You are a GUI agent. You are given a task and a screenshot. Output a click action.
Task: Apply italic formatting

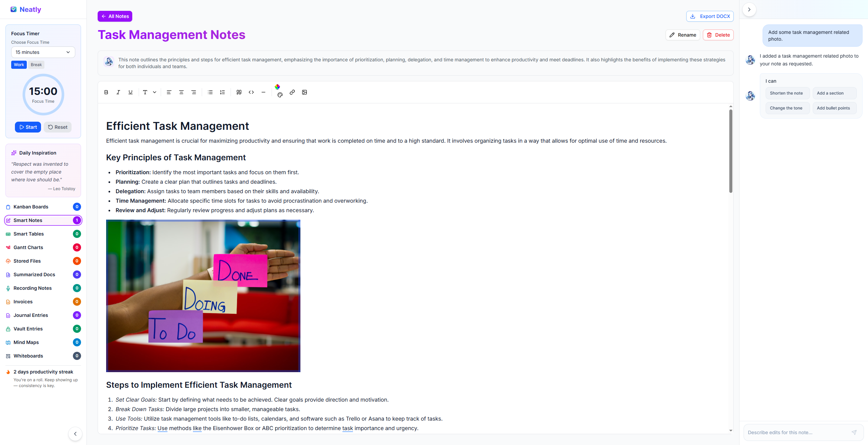point(118,92)
